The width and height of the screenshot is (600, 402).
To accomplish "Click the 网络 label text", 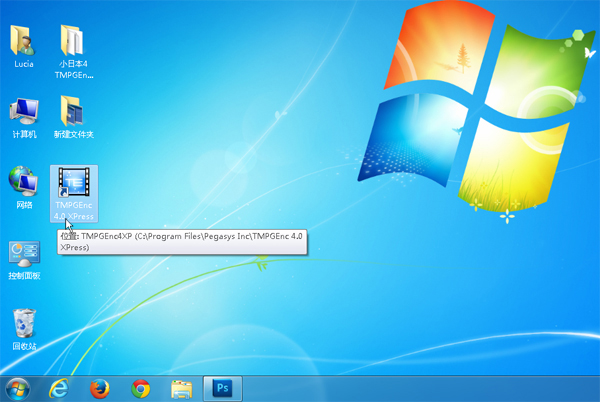I will click(24, 205).
